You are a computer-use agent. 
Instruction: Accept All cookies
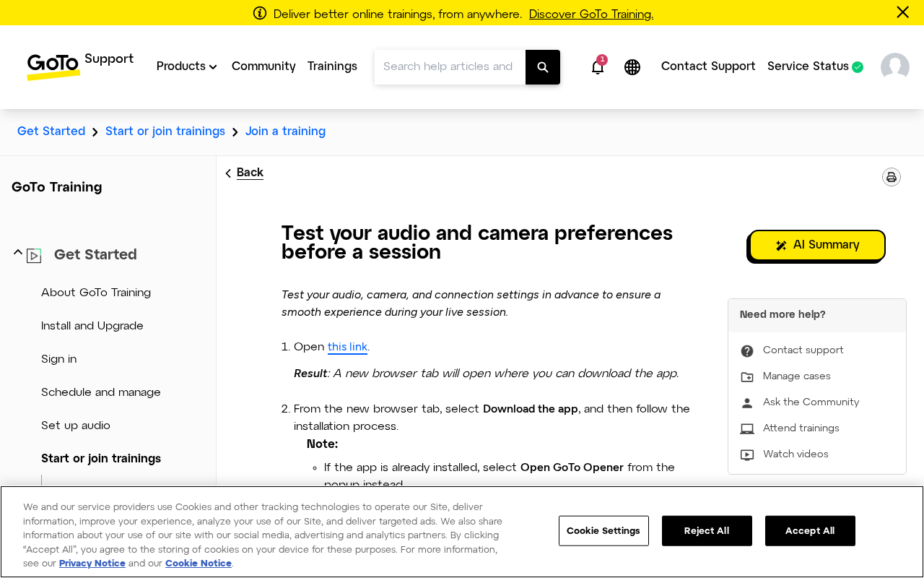810,531
